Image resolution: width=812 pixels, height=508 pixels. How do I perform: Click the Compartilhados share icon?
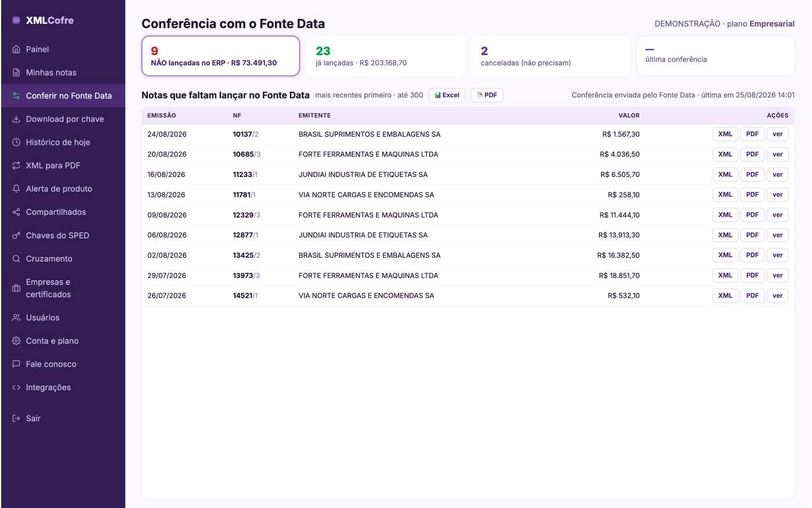[16, 212]
